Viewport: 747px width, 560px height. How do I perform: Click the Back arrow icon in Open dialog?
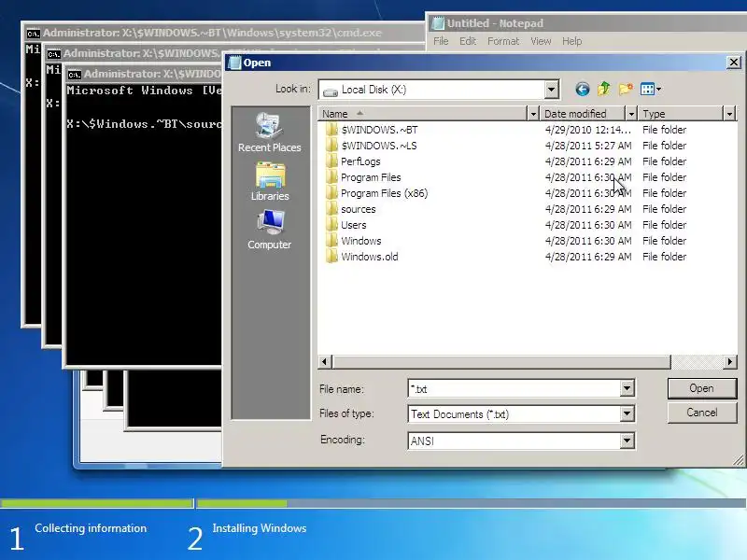point(582,89)
